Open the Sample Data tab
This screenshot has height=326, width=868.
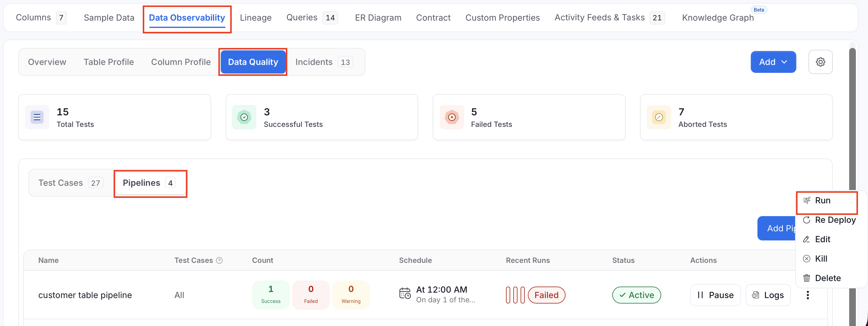pos(109,18)
